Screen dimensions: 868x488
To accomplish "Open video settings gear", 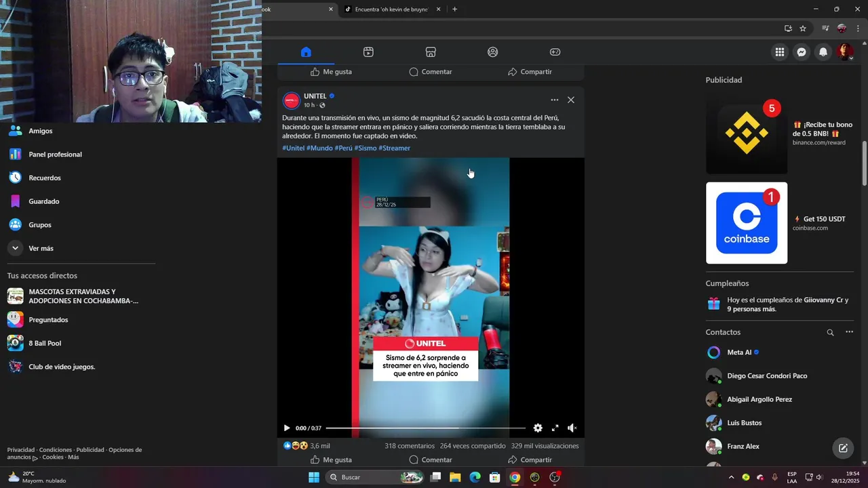I will click(538, 428).
